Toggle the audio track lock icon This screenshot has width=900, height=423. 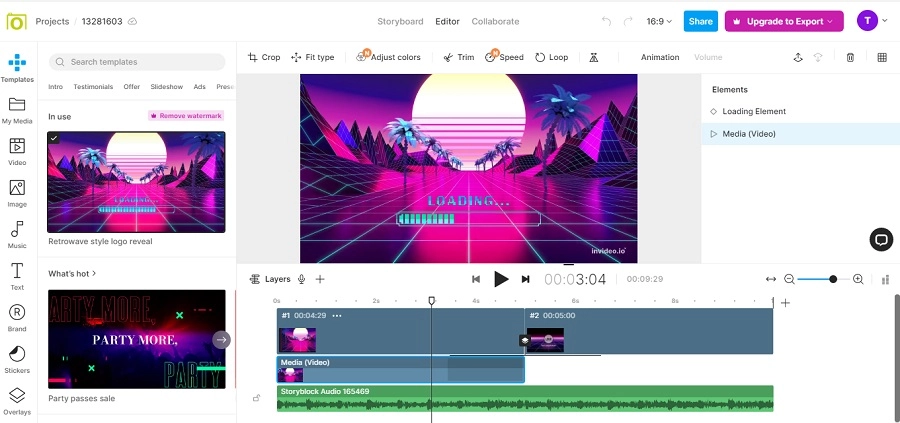click(257, 398)
